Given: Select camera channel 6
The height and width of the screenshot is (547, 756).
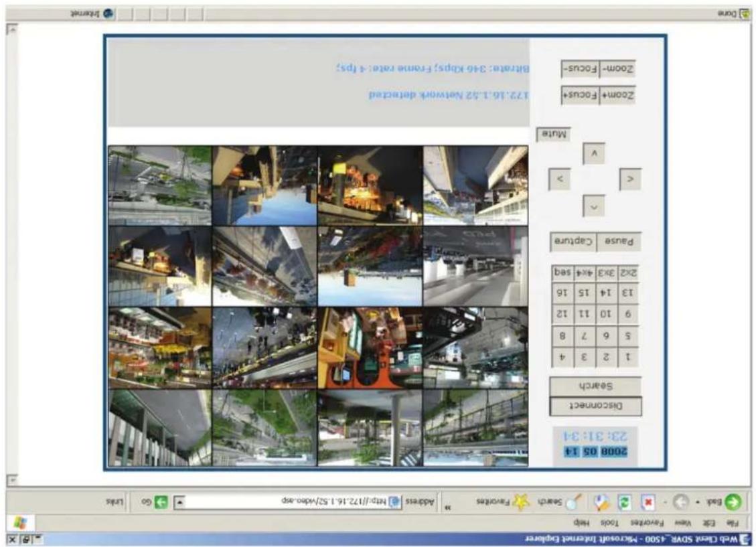Looking at the screenshot, I should (x=607, y=336).
